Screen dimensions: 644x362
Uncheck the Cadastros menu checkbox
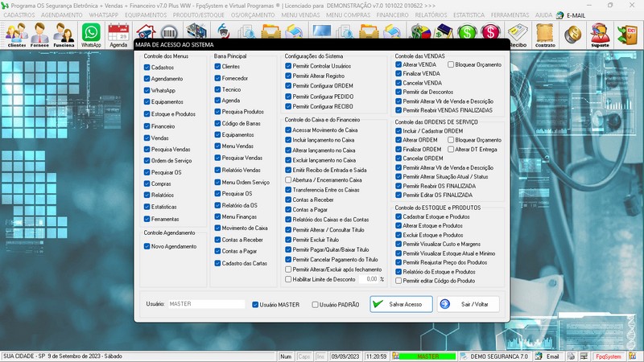(x=147, y=68)
